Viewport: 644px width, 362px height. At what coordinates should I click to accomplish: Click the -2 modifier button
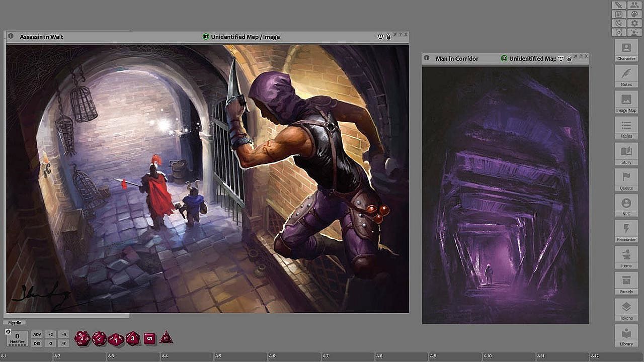coord(50,343)
